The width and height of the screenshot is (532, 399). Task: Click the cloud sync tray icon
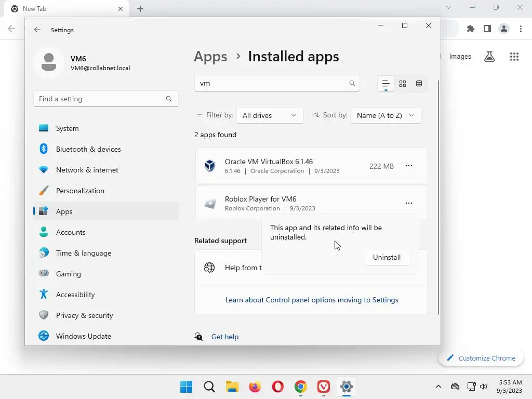pos(455,387)
